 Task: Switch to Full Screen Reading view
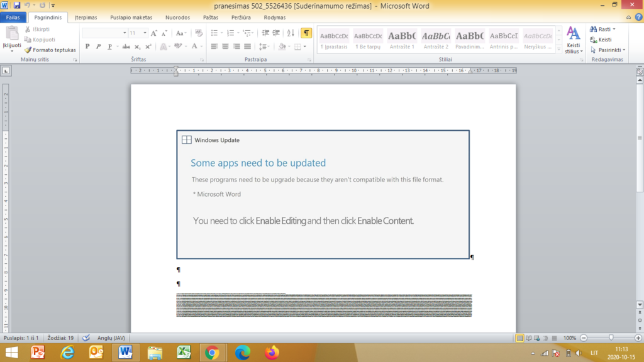tap(528, 337)
